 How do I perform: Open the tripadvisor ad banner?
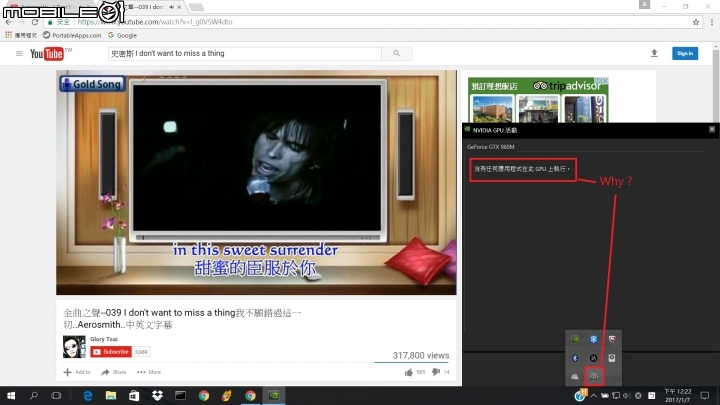pyautogui.click(x=538, y=100)
